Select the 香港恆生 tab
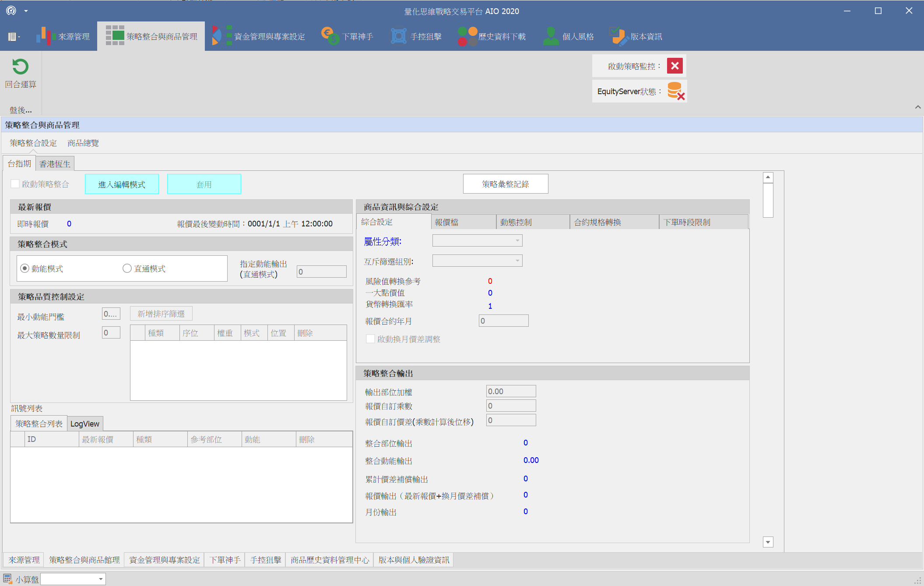Viewport: 924px width, 586px height. coord(55,164)
